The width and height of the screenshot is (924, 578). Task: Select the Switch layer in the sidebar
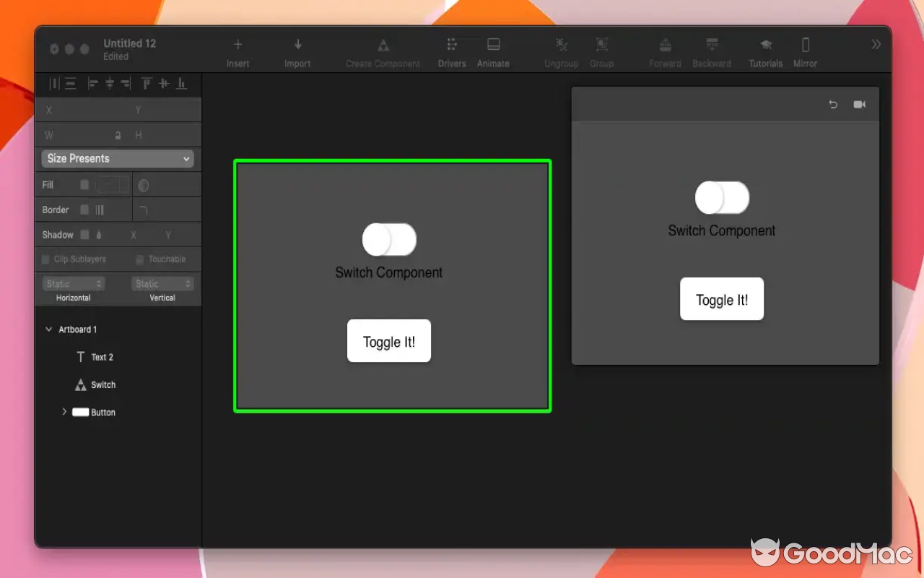click(x=102, y=384)
